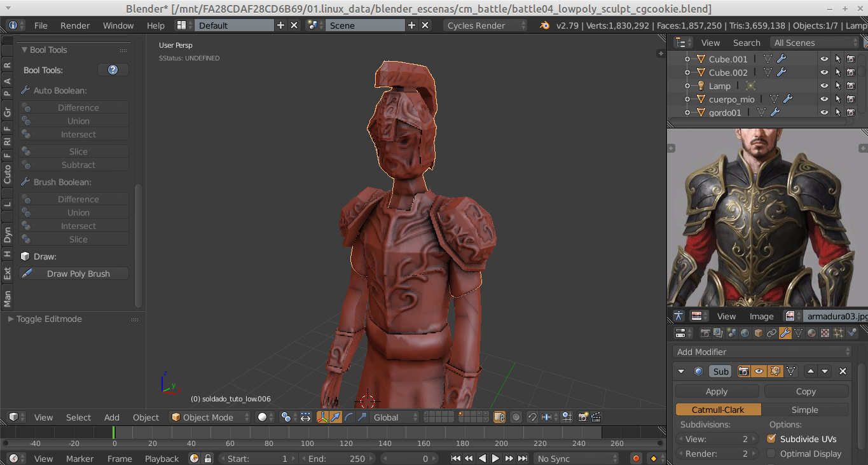
Task: Open the Material properties tab sphere icon
Action: 811,333
